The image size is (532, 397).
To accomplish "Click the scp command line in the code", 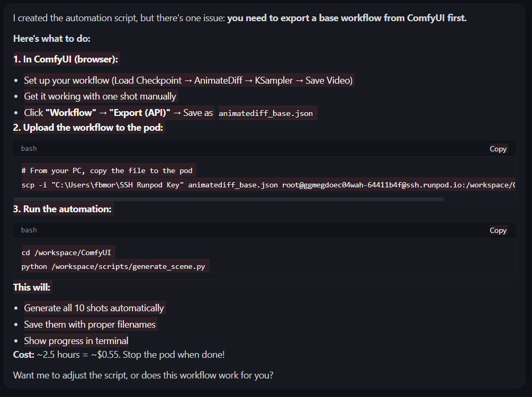I will click(x=265, y=185).
